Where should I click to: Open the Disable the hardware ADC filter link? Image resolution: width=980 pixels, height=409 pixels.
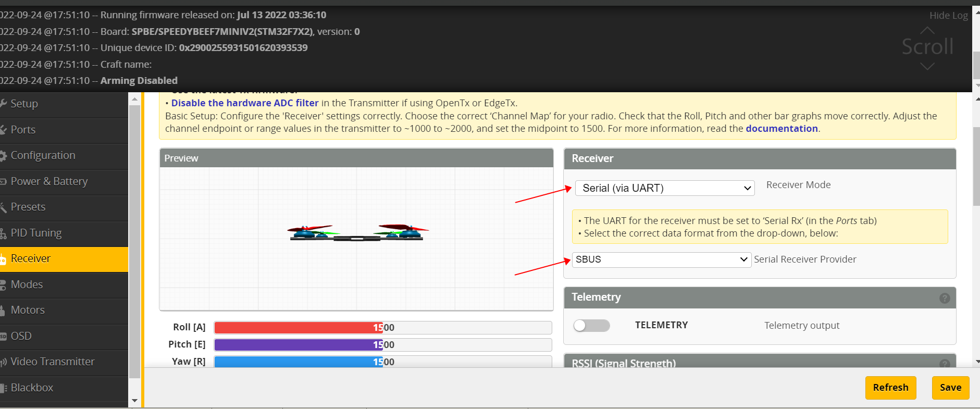coord(244,103)
